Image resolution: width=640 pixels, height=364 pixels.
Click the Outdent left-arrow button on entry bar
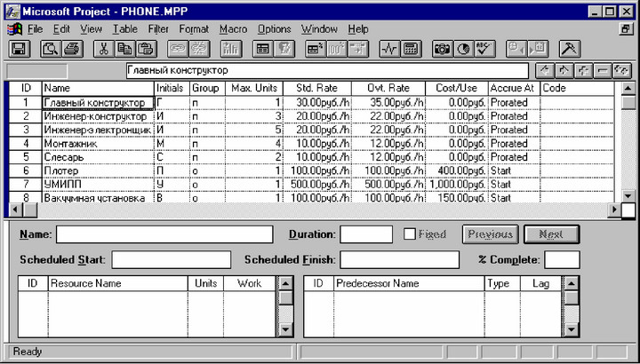545,71
